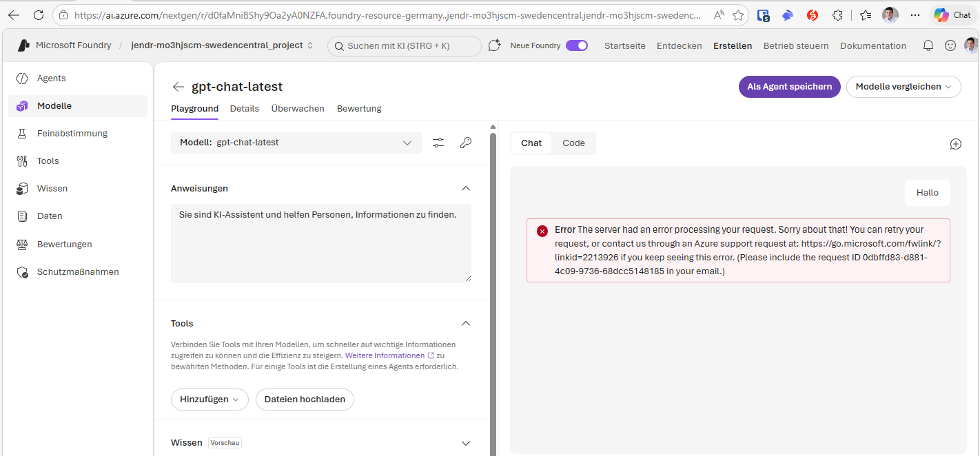Image resolution: width=980 pixels, height=456 pixels.
Task: Go to Startseite in top navigation
Action: click(x=625, y=45)
